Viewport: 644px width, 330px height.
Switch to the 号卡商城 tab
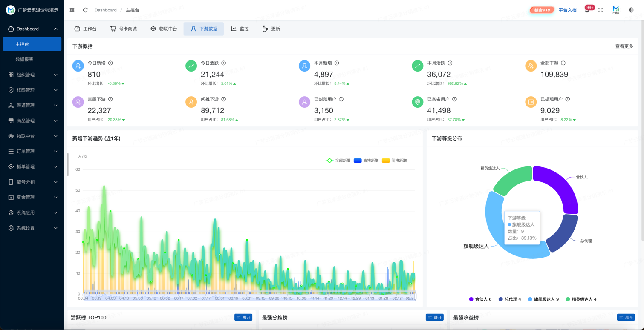click(124, 29)
